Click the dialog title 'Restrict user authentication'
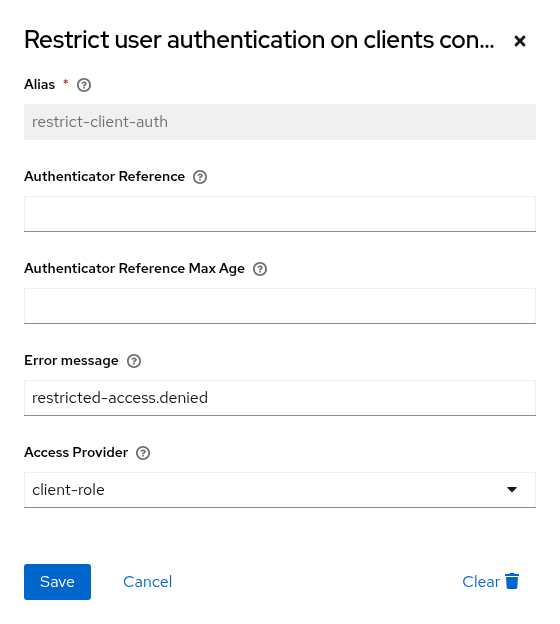Screen dimensions: 560x624 (259, 40)
